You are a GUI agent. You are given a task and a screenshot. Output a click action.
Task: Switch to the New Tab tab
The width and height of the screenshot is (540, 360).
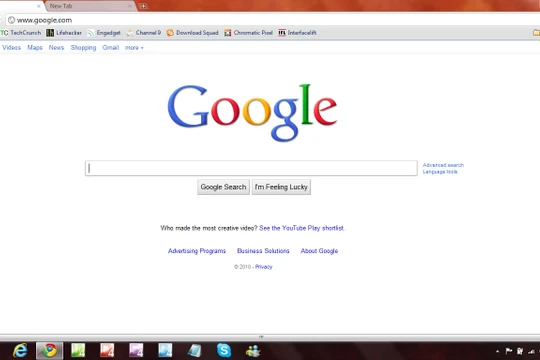click(90, 6)
